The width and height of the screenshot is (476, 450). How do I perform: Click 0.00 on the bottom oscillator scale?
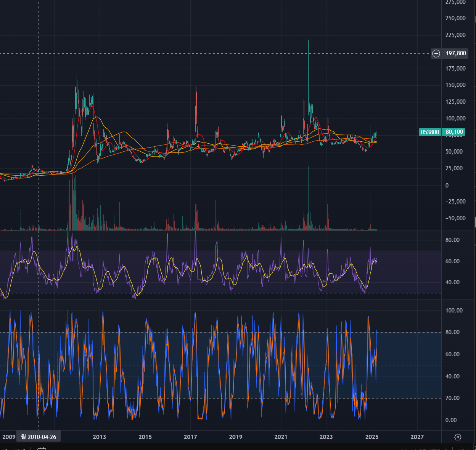coord(451,420)
